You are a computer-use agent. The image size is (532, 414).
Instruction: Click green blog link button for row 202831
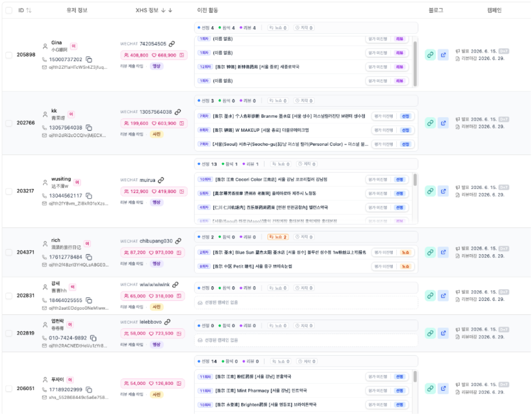tap(430, 296)
